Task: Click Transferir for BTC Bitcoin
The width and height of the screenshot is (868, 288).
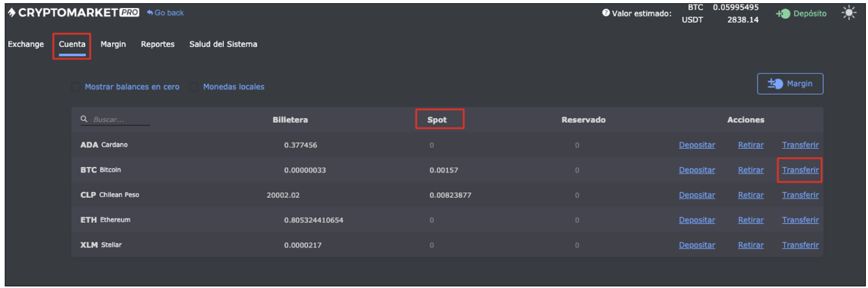Action: click(x=800, y=170)
